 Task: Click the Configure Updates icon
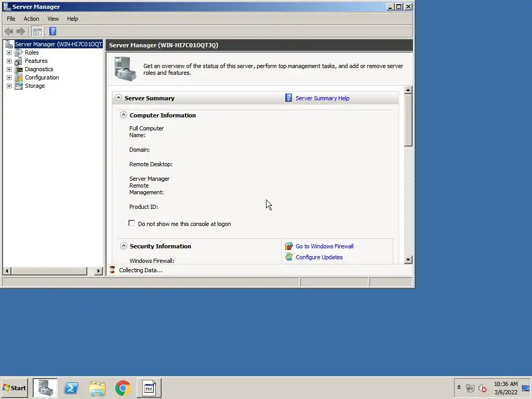click(x=289, y=257)
